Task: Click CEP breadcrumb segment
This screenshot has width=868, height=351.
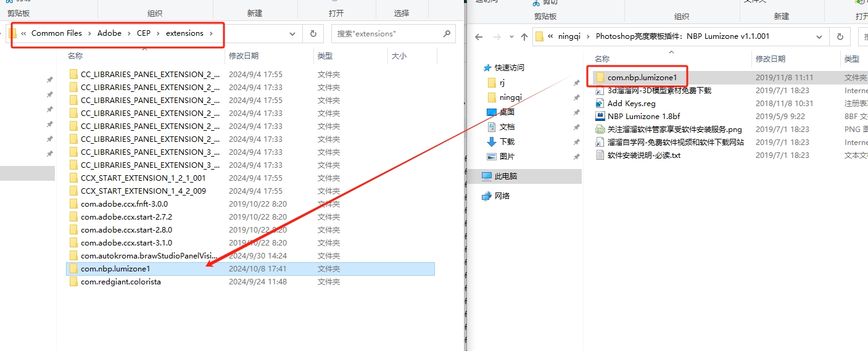Action: 144,33
